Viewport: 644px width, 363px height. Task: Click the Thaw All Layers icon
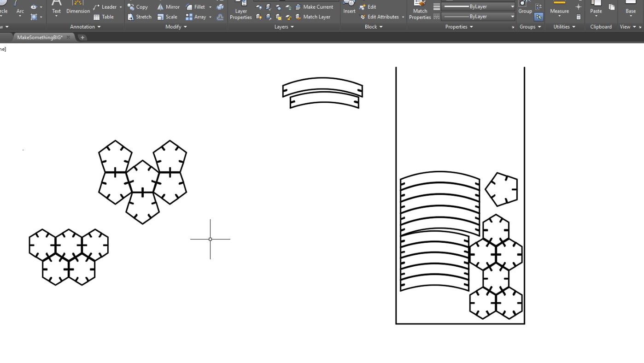coord(278,17)
